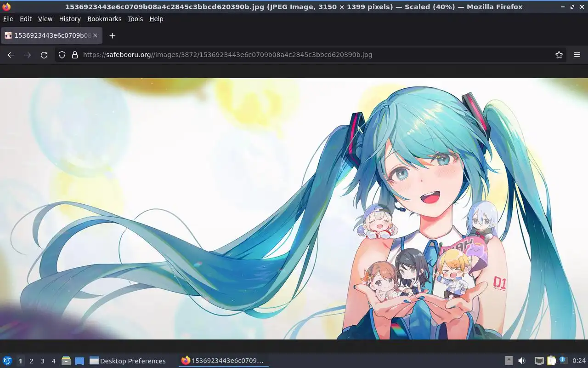Click the network connection tray icon
This screenshot has width=588, height=368.
tap(539, 361)
